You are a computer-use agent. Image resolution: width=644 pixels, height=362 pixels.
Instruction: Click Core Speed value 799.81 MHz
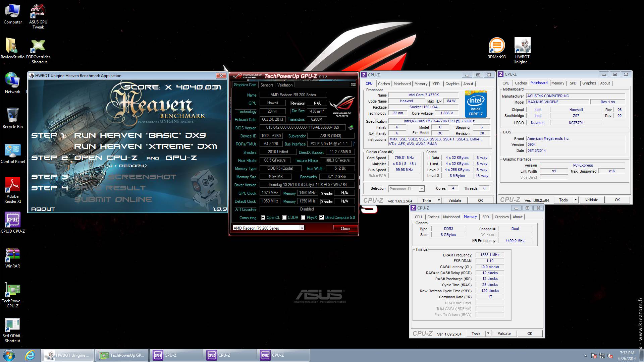[404, 158]
